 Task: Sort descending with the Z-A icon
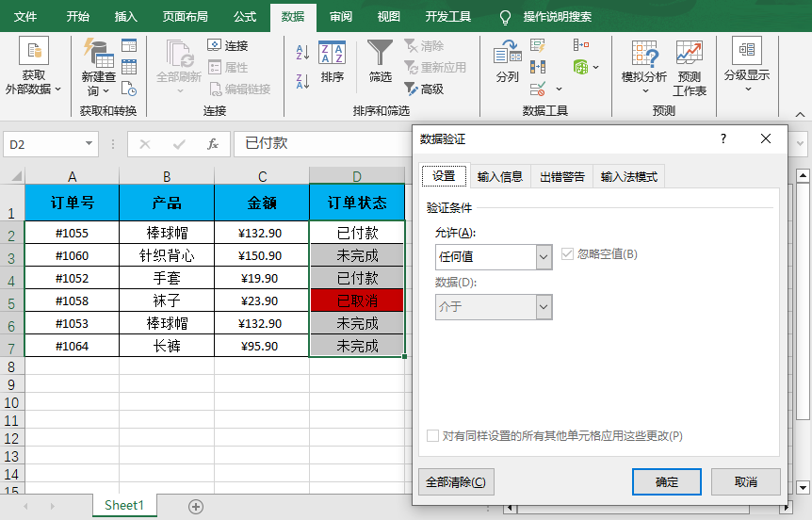click(302, 81)
